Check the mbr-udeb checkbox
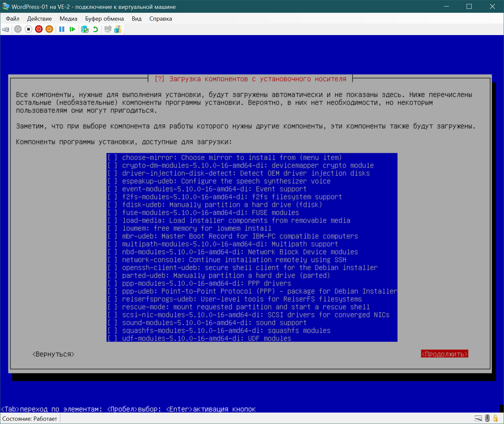The width and height of the screenshot is (504, 424). click(x=112, y=236)
